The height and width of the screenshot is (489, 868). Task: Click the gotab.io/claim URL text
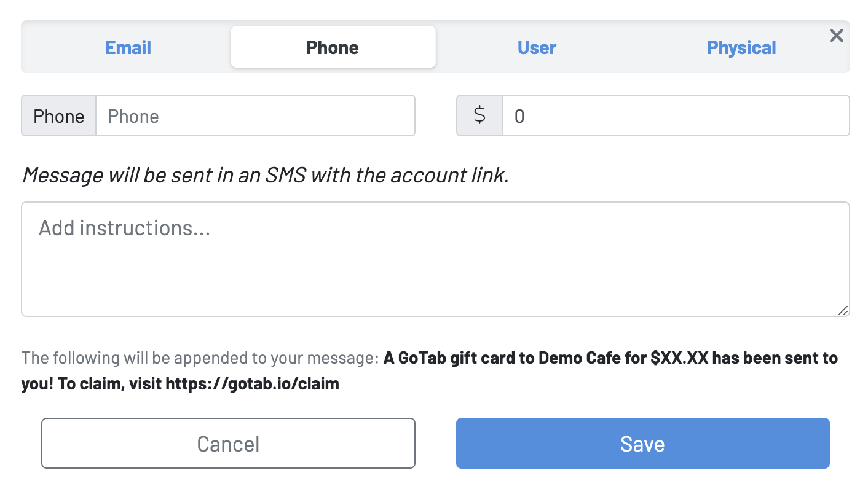point(252,385)
